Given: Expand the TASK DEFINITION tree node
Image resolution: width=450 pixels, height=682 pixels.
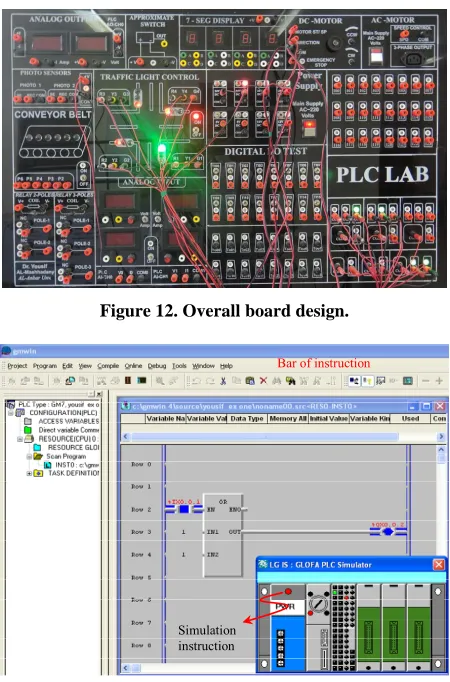Looking at the screenshot, I should pos(29,474).
